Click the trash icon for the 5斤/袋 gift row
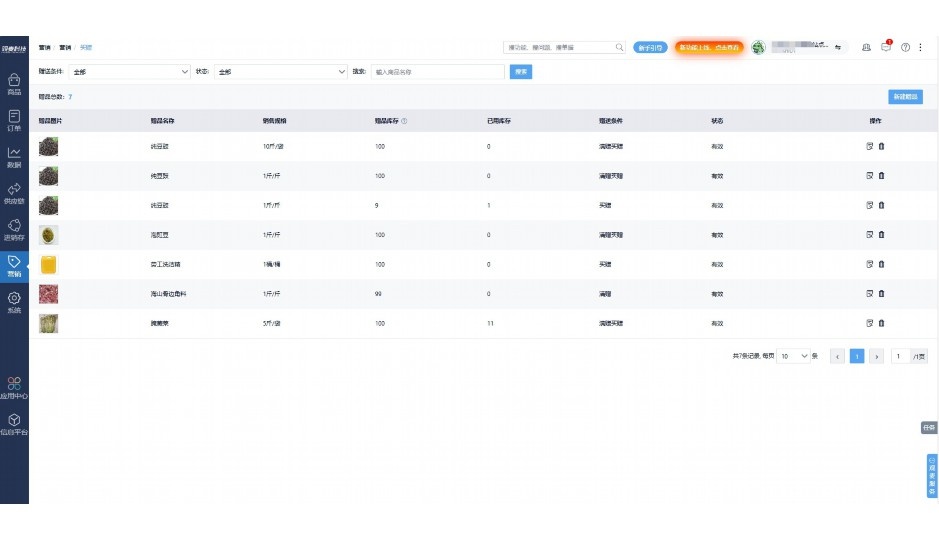The image size is (939, 540). [x=881, y=323]
